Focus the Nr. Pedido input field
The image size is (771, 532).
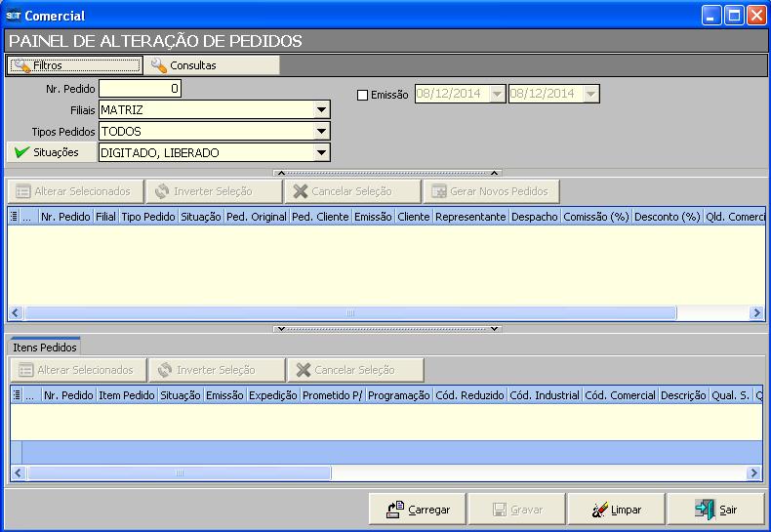pyautogui.click(x=140, y=89)
